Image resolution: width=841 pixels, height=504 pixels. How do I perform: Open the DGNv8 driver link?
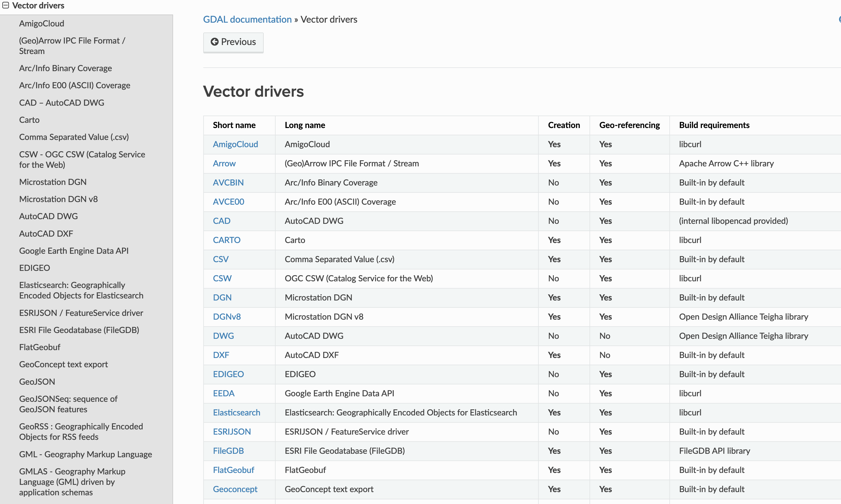[227, 316]
